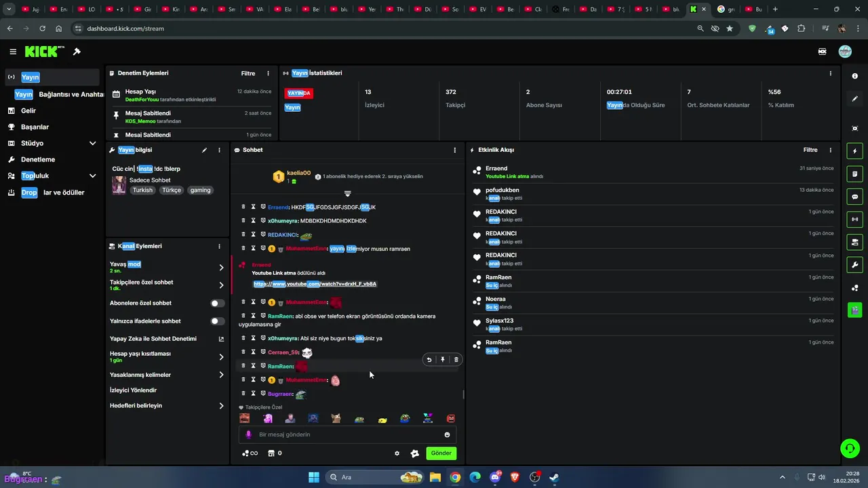Viewport: 868px width, 488px height.
Task: Open the user avatar at top right
Action: 845,52
